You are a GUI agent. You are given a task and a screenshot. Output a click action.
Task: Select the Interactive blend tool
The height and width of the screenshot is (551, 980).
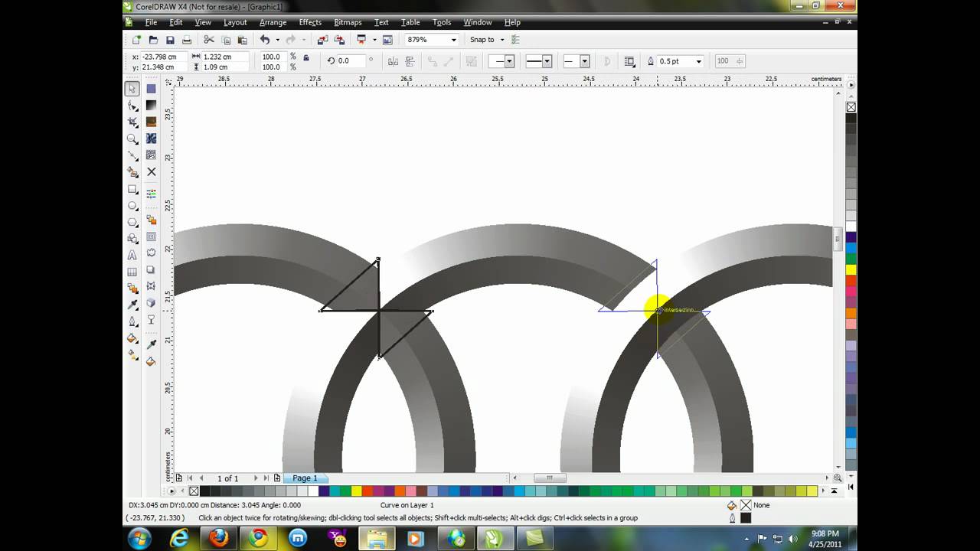(x=132, y=289)
